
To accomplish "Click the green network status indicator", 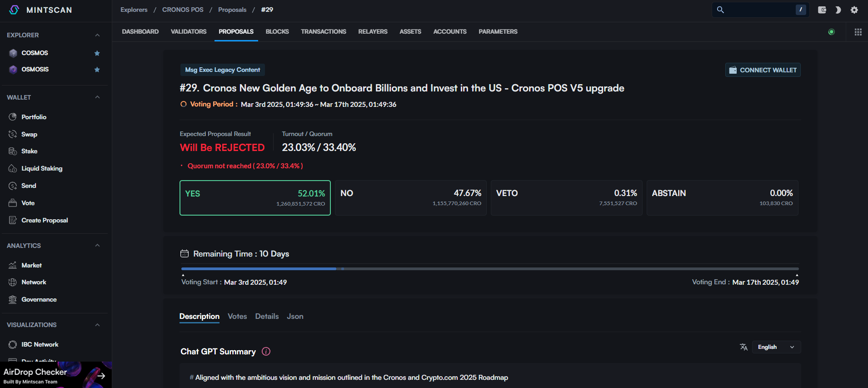I will pos(832,32).
